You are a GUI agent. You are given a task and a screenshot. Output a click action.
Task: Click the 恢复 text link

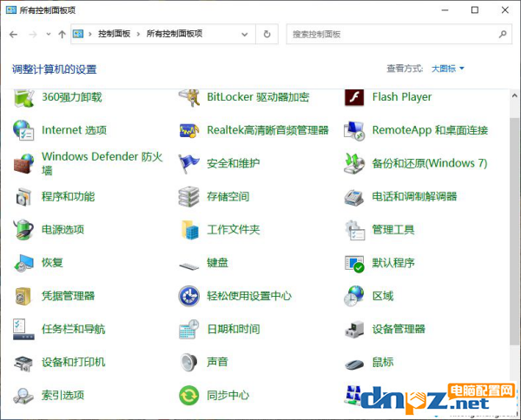click(x=52, y=262)
